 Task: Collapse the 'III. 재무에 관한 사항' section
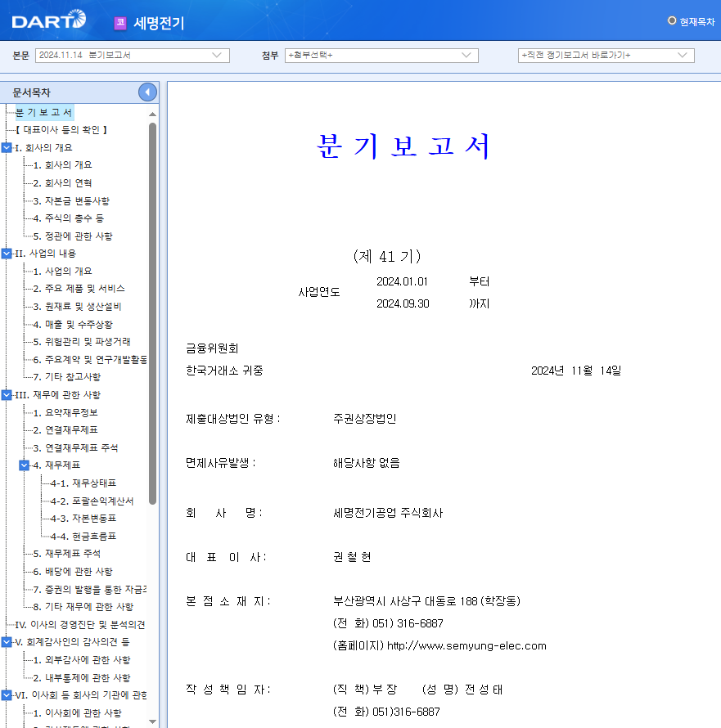(7, 394)
